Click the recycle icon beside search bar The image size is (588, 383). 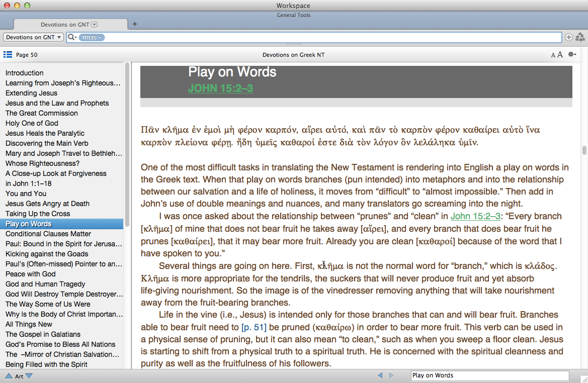580,37
